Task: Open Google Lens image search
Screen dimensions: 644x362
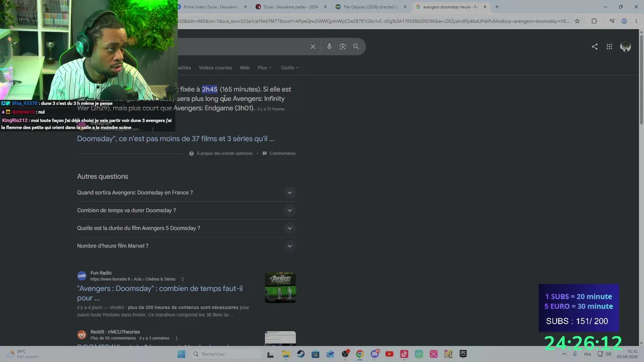Action: click(343, 47)
